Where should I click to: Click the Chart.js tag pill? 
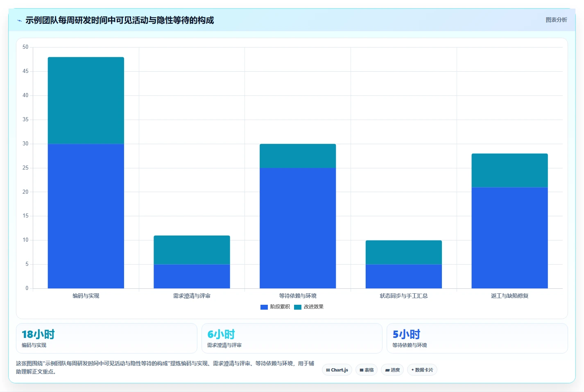[x=337, y=370]
